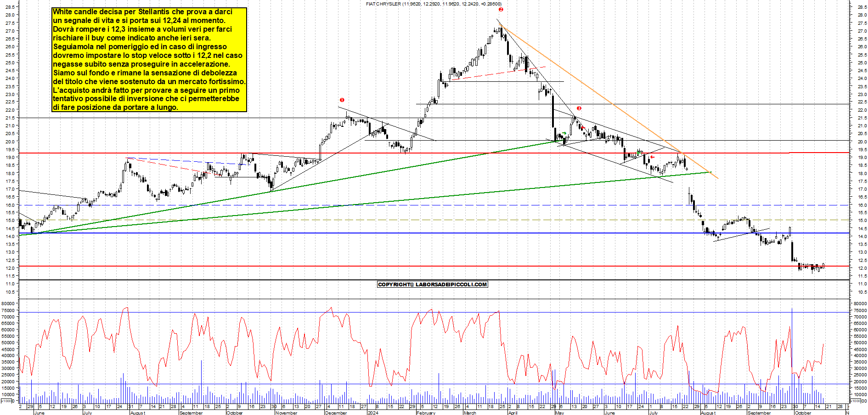Click 27.0 on the right price axis
Screen dimensions: 868x415
(862, 31)
